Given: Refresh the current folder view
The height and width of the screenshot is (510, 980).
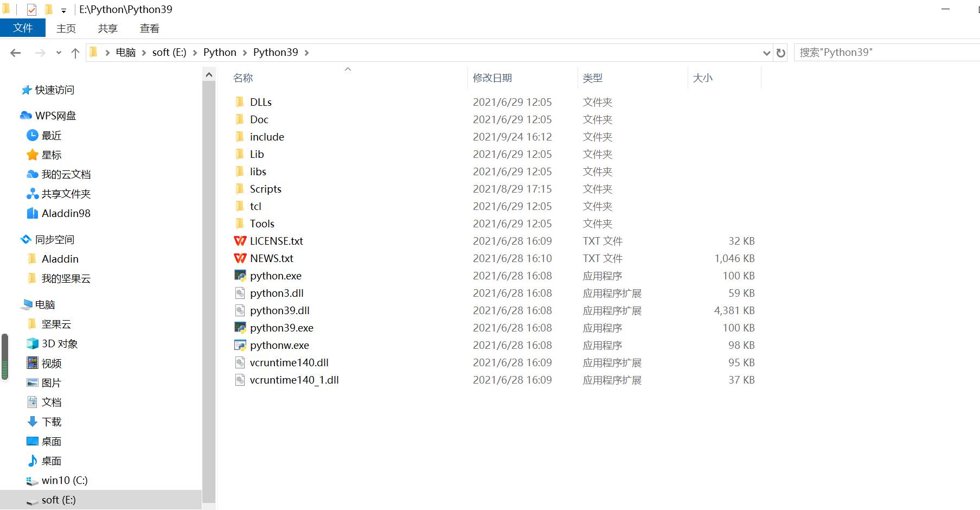Looking at the screenshot, I should (781, 53).
